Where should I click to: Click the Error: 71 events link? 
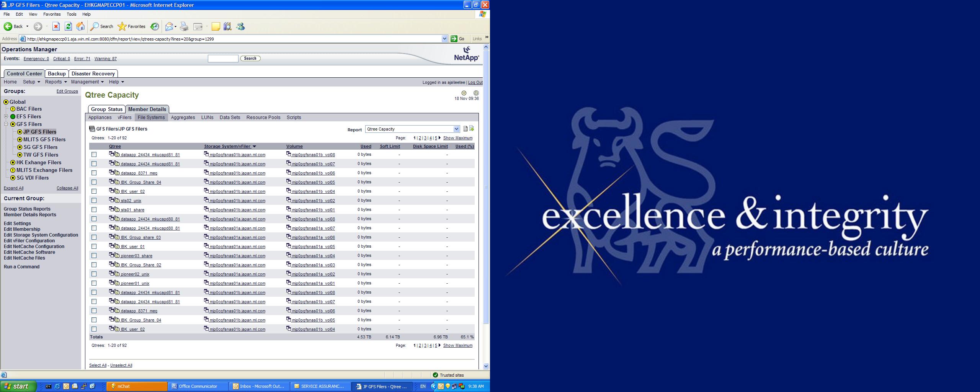pyautogui.click(x=82, y=59)
